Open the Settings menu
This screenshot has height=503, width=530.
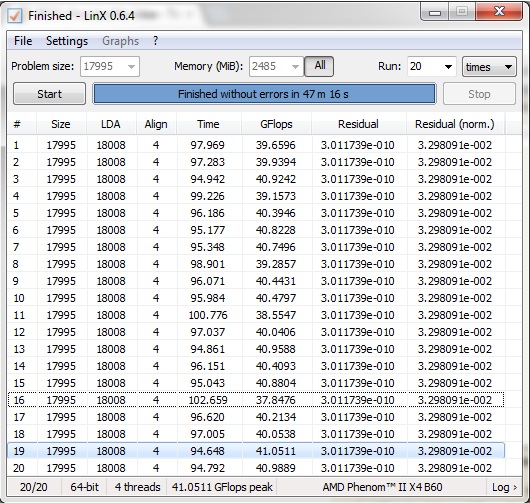[x=67, y=41]
